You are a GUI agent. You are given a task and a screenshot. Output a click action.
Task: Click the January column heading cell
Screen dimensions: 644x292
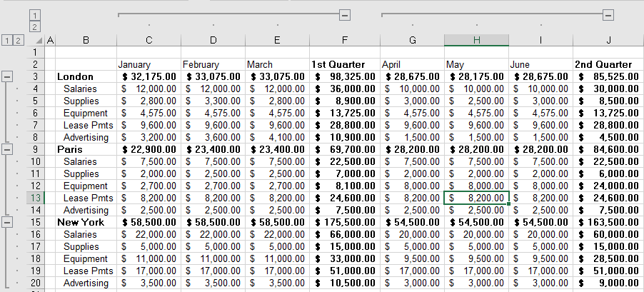[149, 64]
